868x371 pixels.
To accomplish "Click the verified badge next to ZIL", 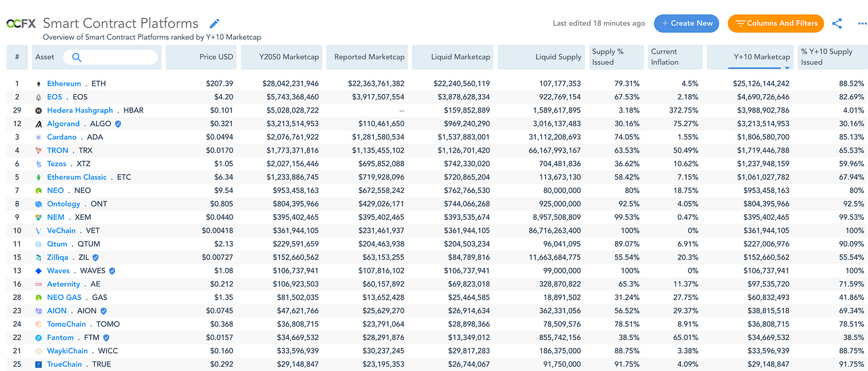I will (95, 257).
